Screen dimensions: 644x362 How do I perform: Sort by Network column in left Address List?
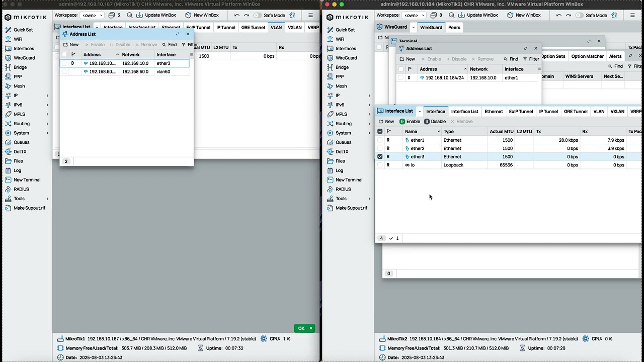click(137, 54)
